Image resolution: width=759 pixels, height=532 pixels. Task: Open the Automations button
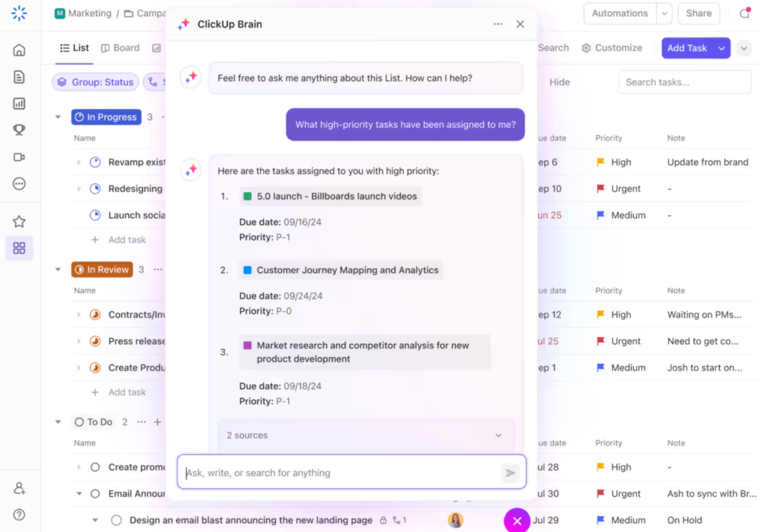point(620,13)
